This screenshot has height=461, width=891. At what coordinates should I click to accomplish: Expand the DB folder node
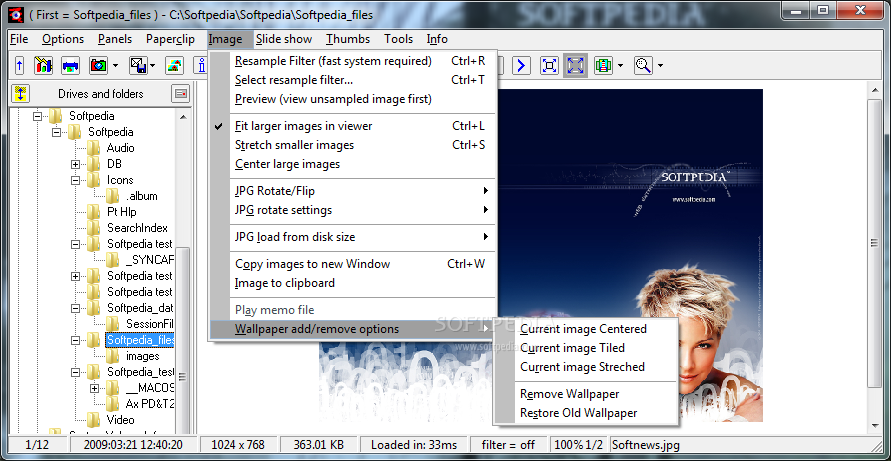(x=75, y=164)
